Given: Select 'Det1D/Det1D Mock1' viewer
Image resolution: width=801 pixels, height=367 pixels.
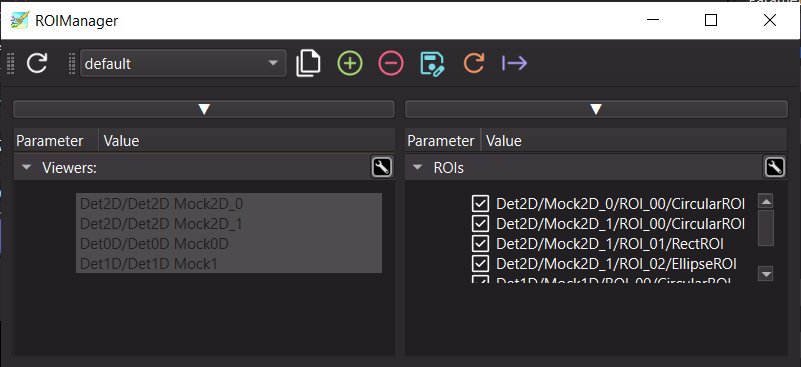Looking at the screenshot, I should coord(228,264).
